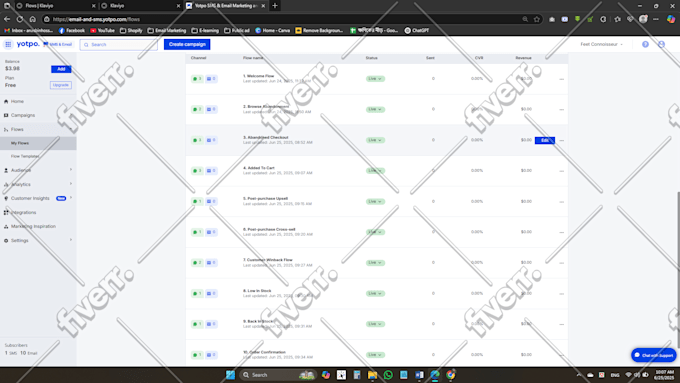Image resolution: width=680 pixels, height=383 pixels.
Task: Open the user account icon
Action: (x=661, y=44)
